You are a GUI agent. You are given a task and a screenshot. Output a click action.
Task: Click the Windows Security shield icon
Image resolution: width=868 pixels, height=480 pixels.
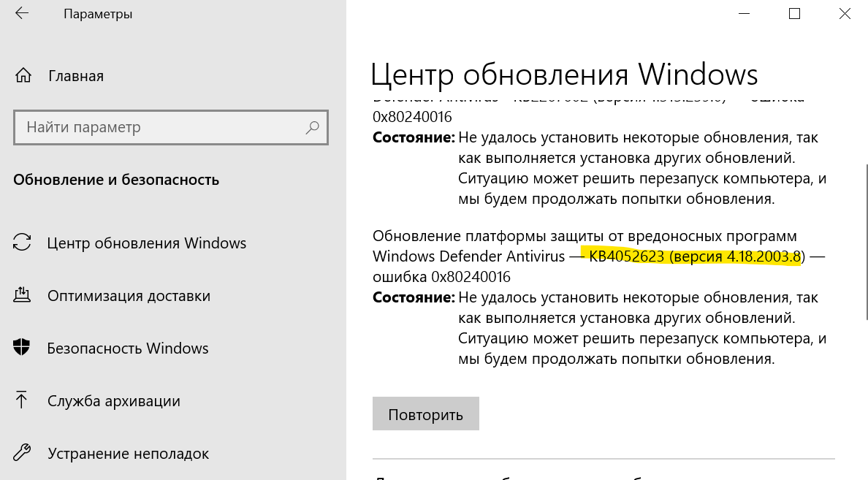(x=22, y=347)
